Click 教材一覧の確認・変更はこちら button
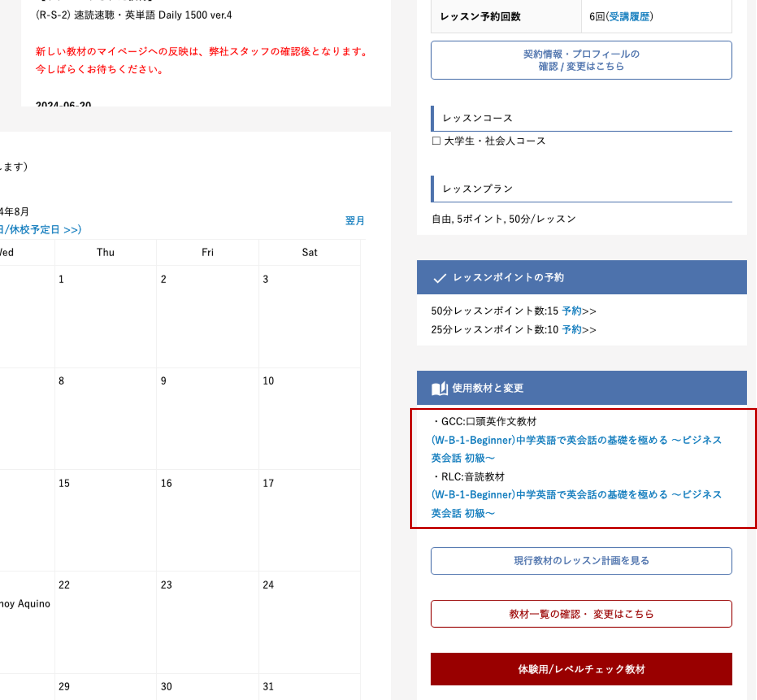 pyautogui.click(x=581, y=614)
